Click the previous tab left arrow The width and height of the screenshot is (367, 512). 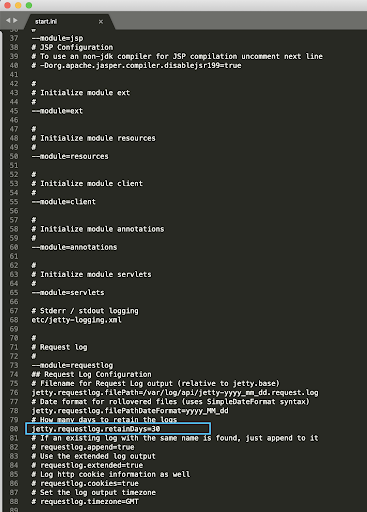8,21
